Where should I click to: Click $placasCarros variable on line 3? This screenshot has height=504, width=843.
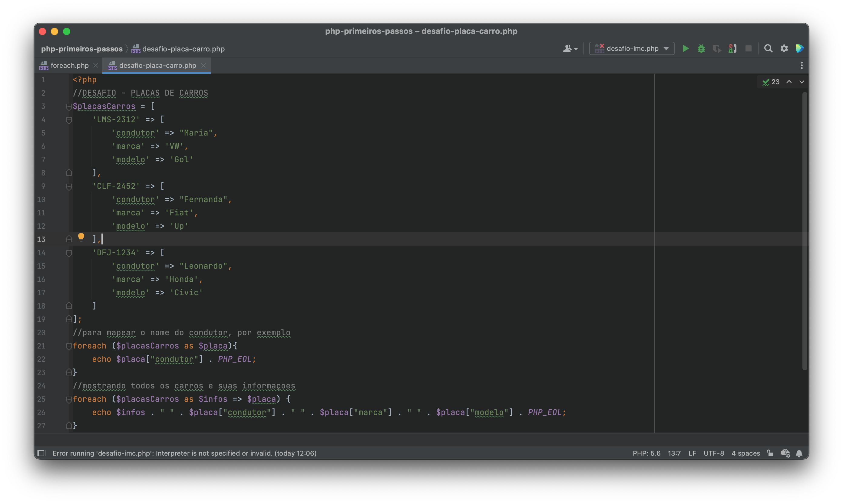click(104, 106)
